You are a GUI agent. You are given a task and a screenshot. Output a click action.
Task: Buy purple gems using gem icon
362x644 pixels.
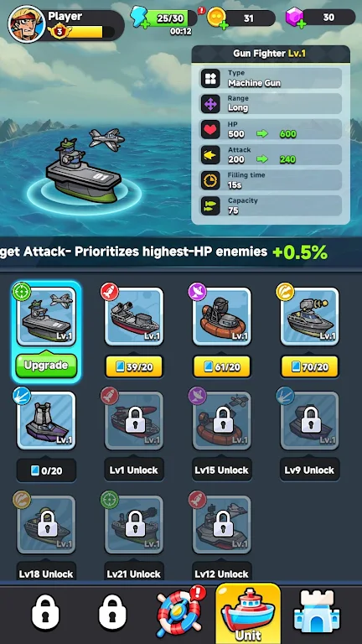(295, 19)
